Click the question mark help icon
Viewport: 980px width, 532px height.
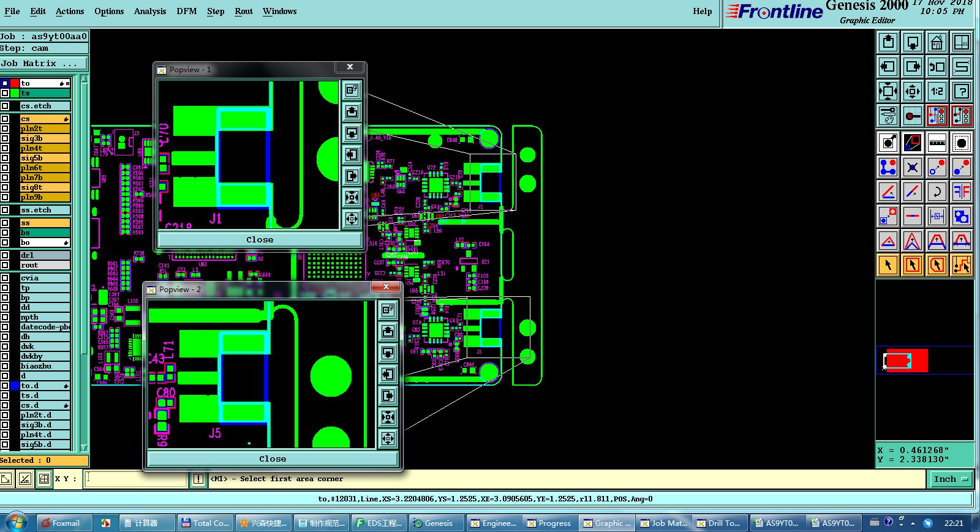pos(962,91)
